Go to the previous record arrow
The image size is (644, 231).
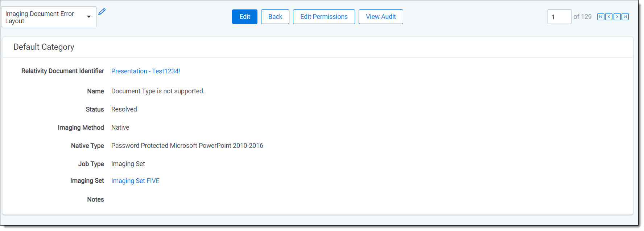[608, 17]
